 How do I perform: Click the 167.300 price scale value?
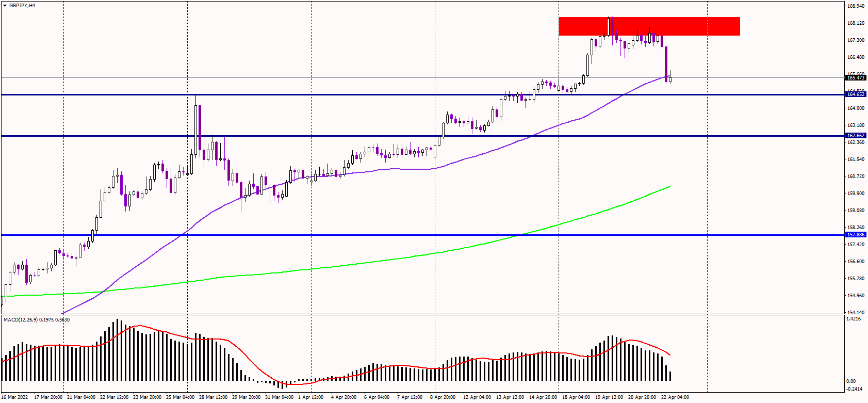point(856,40)
